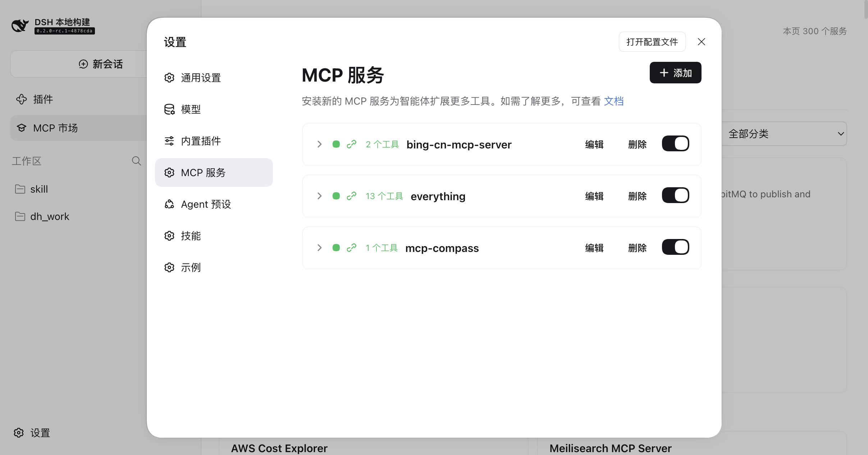The width and height of the screenshot is (868, 455).
Task: Click the green status dot of bing-cn-mcp-server
Action: 336,144
